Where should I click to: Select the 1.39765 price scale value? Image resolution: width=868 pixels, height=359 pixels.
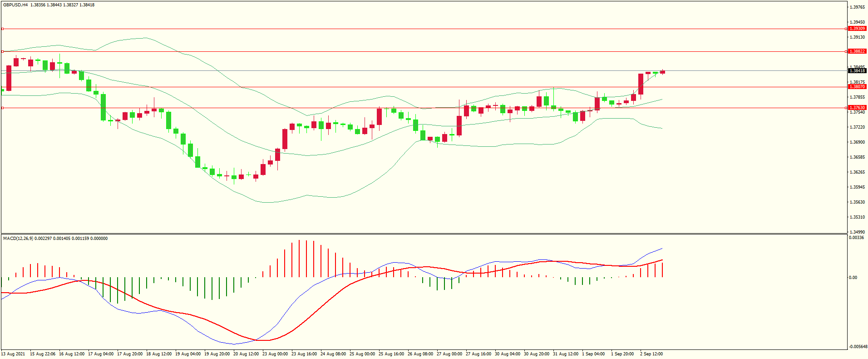pyautogui.click(x=857, y=7)
